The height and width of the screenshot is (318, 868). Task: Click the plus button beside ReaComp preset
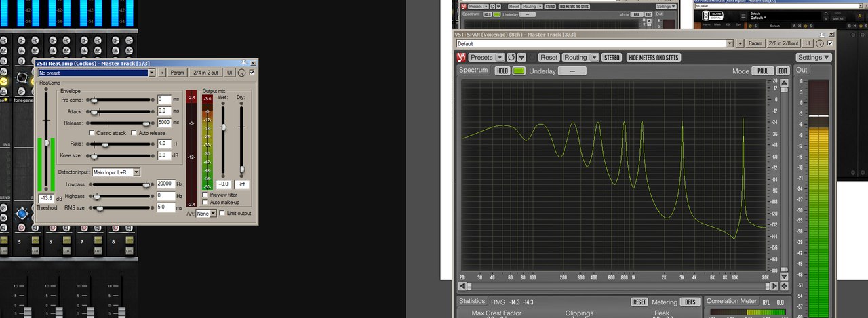pyautogui.click(x=162, y=73)
